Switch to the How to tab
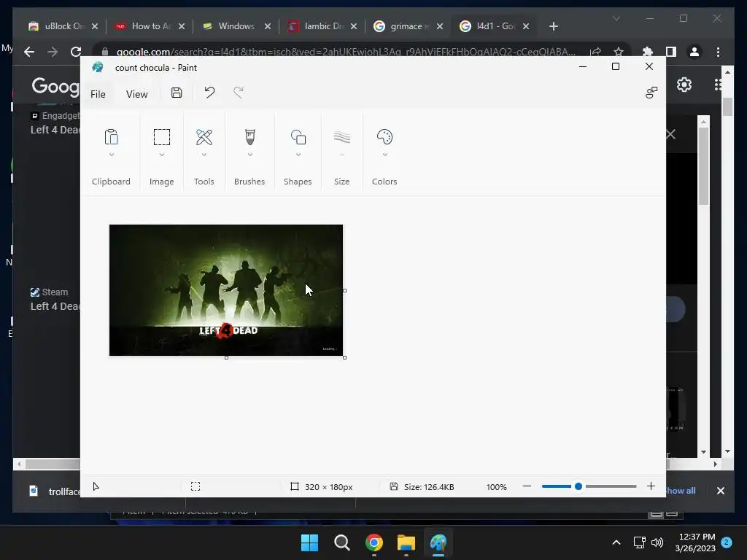The height and width of the screenshot is (560, 747). coord(150,26)
